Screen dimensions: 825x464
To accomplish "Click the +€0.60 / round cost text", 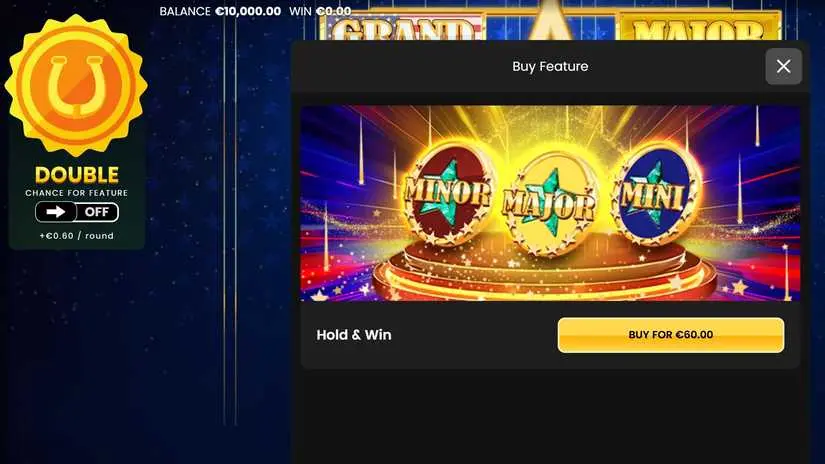I will (x=77, y=236).
